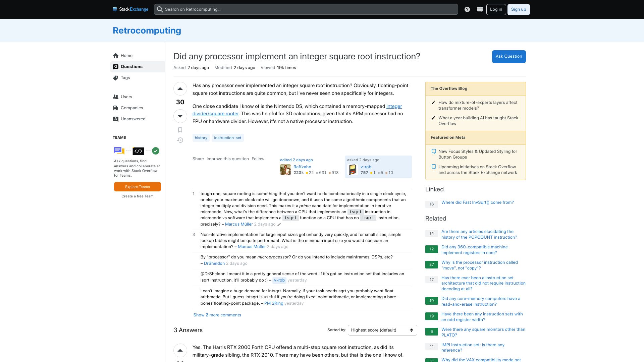Downvote the integer square root question
This screenshot has height=362, width=644.
tap(180, 116)
